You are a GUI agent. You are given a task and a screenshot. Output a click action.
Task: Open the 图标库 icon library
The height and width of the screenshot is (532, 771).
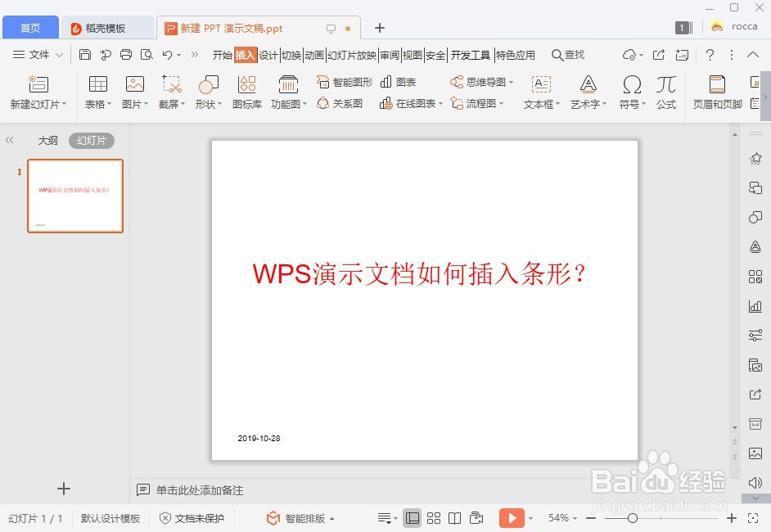tap(247, 92)
